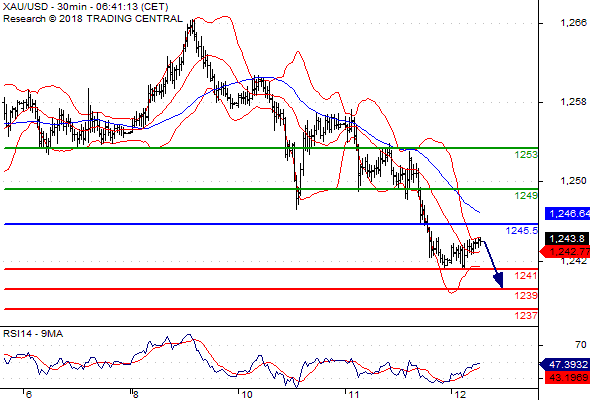Click the 1,258 price axis label

(573, 102)
